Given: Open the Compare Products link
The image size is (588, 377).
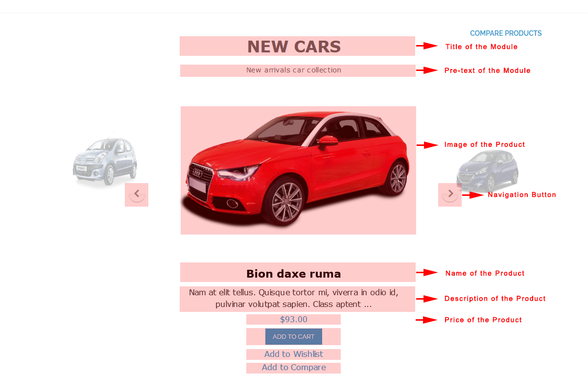Looking at the screenshot, I should pos(506,33).
